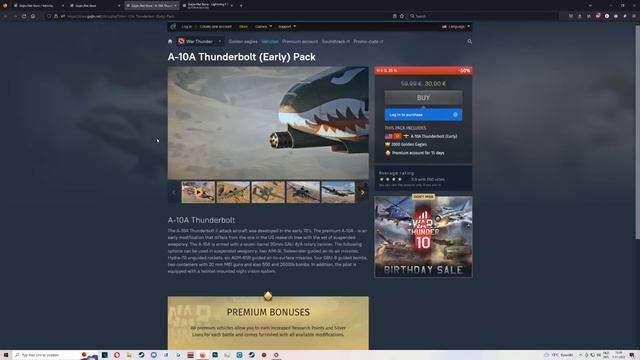Open the Vehicles store section
This screenshot has width=640, height=360.
coord(270,42)
